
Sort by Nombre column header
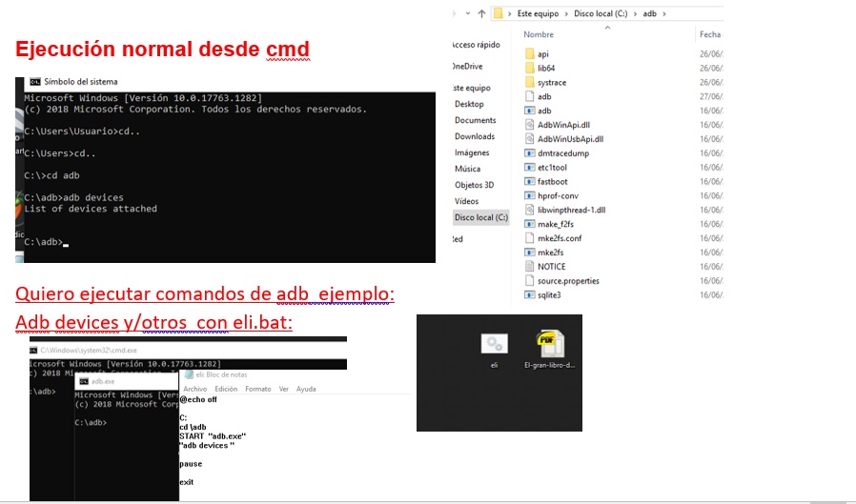(x=539, y=34)
